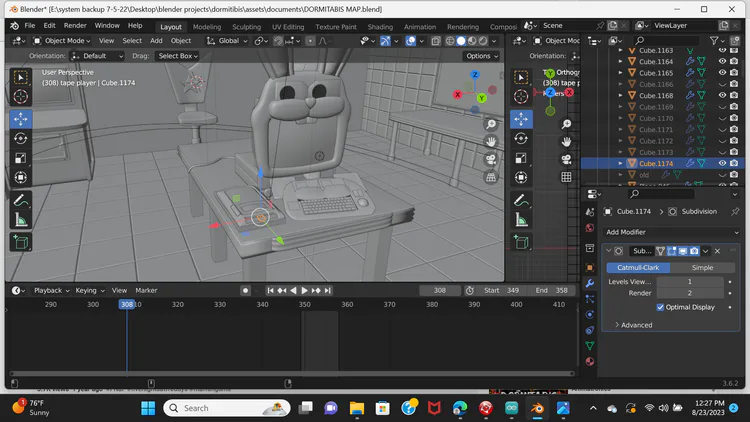Screen dimensions: 750x422
Task: Click the grid icon in Orthographic viewport
Action: pos(566,178)
